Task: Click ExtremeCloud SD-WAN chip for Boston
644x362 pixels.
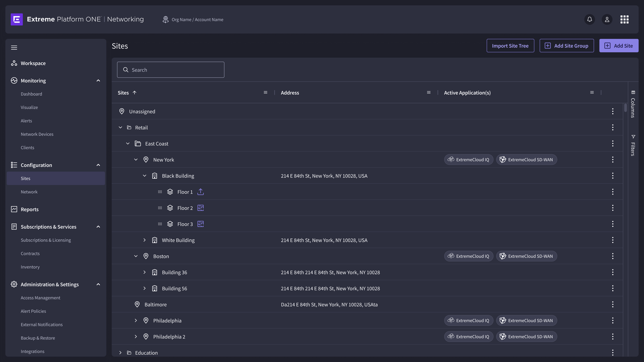Action: [526, 256]
